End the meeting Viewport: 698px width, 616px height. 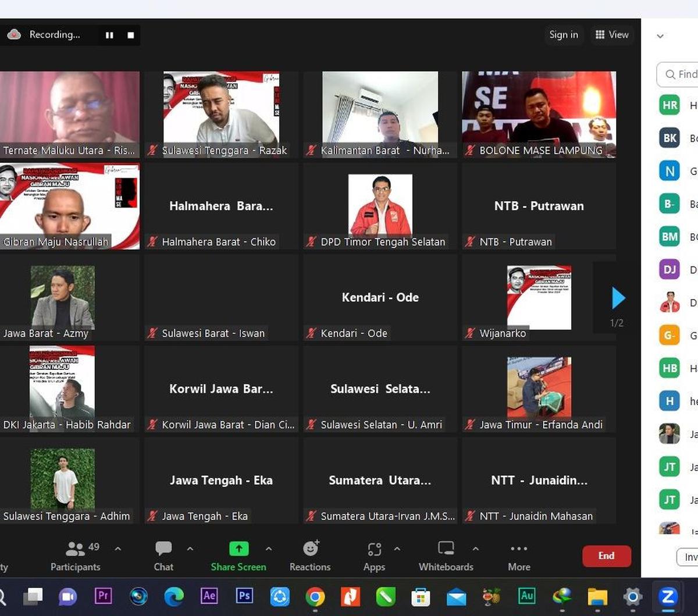coord(607,556)
